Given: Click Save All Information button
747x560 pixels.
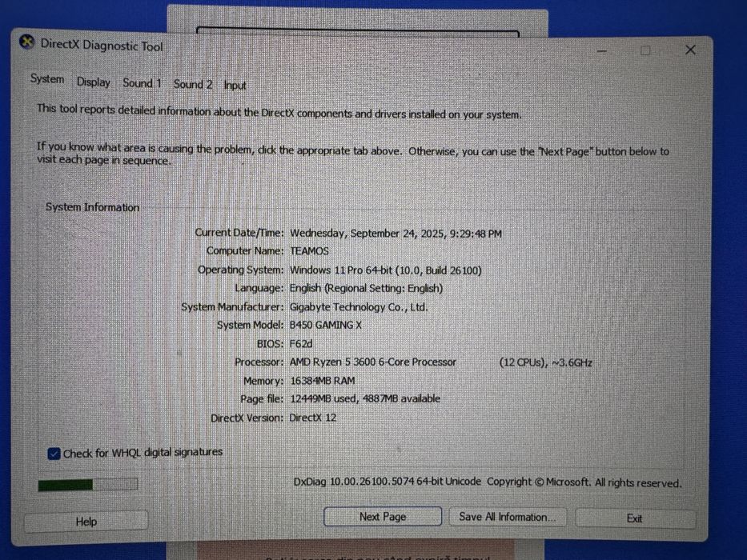Looking at the screenshot, I should [x=508, y=517].
